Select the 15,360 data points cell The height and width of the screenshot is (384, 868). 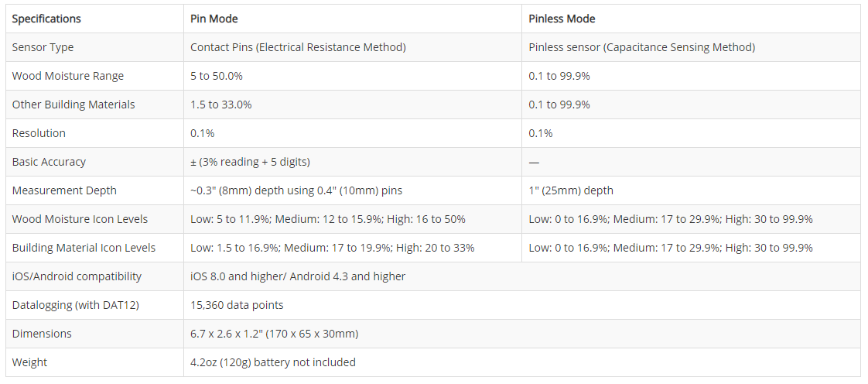(237, 305)
